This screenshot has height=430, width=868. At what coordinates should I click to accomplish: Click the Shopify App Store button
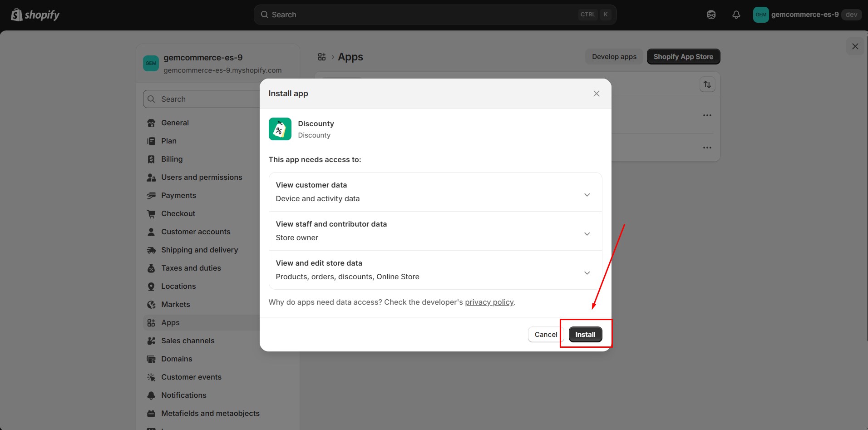point(683,56)
